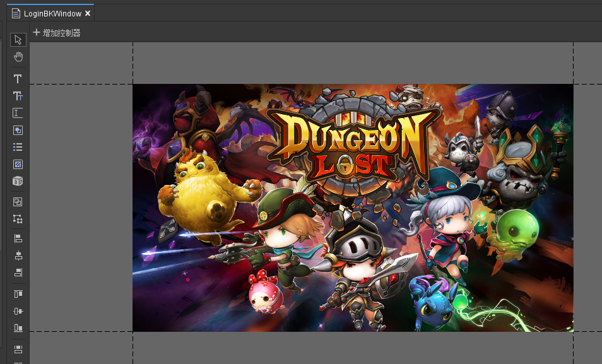The image size is (602, 364).
Task: Select the text input field tool
Action: tap(18, 113)
